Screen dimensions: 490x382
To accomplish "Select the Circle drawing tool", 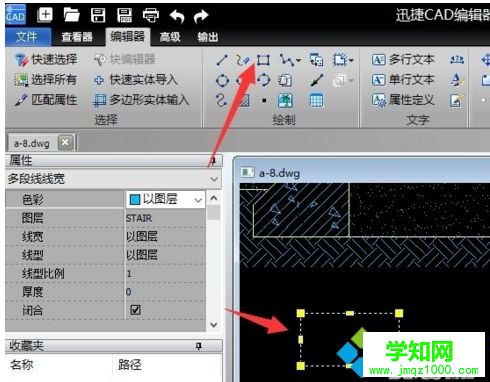I will pyautogui.click(x=222, y=81).
